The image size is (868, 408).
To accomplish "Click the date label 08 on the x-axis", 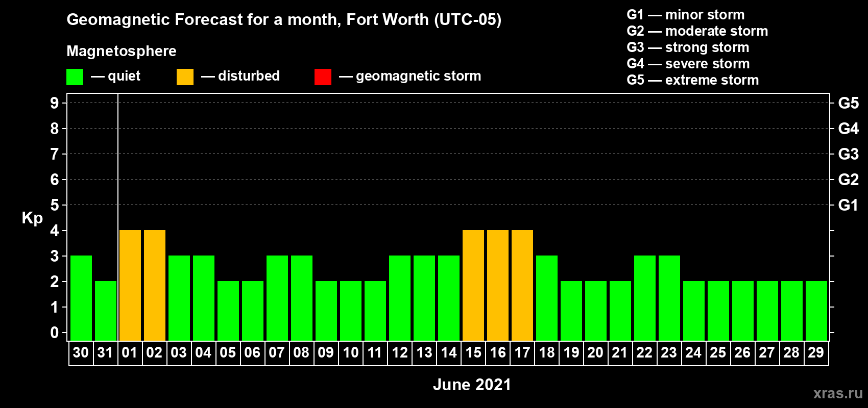I will [x=301, y=353].
